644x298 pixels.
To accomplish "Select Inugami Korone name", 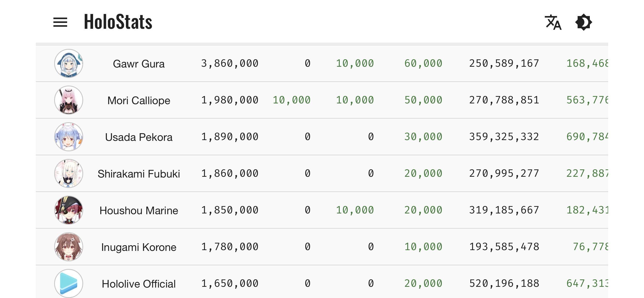I will click(139, 247).
